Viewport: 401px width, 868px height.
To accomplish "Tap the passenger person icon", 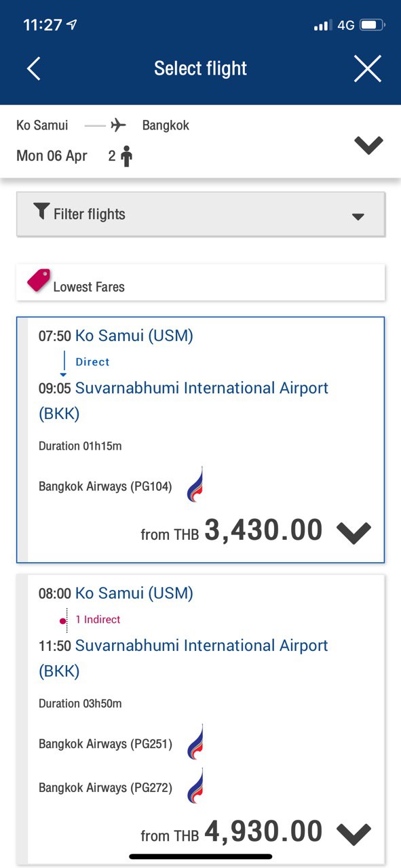I will (126, 157).
